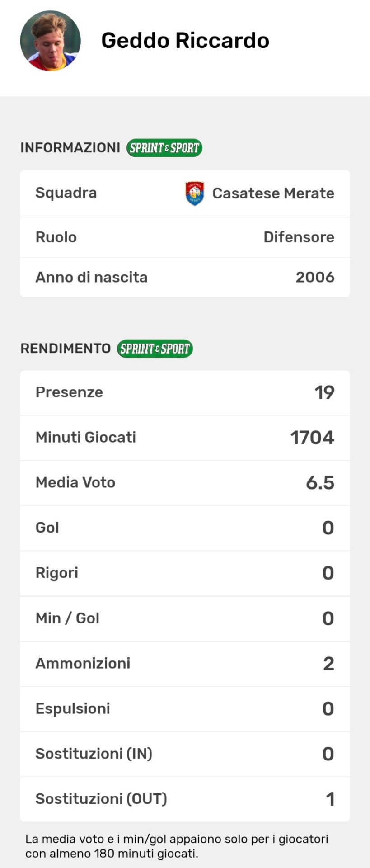Select the Ruolo Difensore row
The image size is (370, 868).
coord(185,237)
